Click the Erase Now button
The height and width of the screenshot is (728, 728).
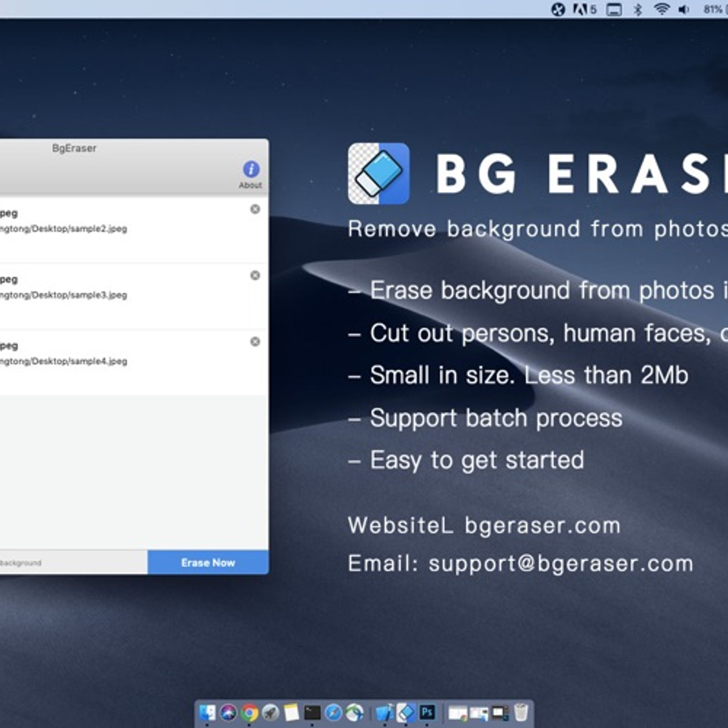tap(207, 562)
